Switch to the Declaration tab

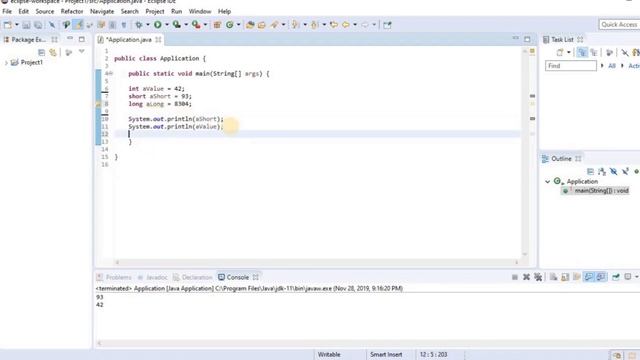click(x=193, y=277)
